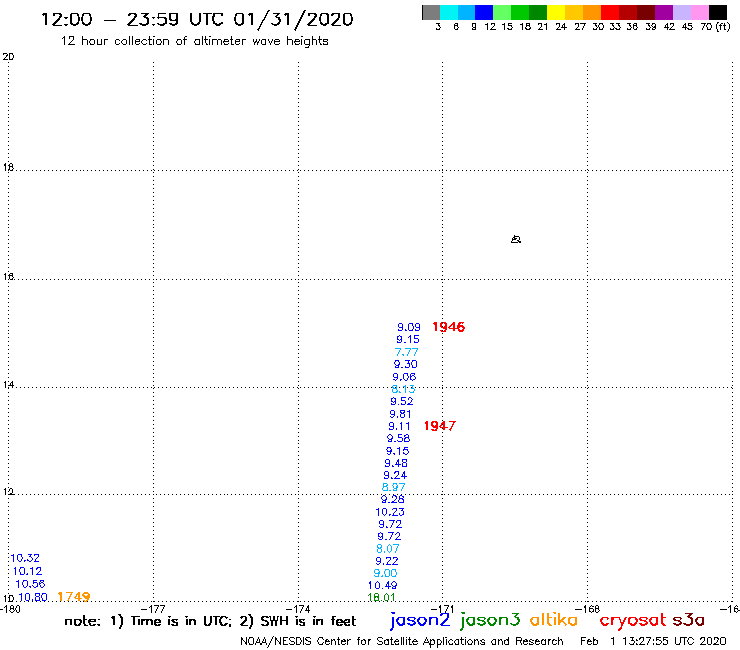Select the bright red color bar swatch
740x650 pixels.
point(610,12)
